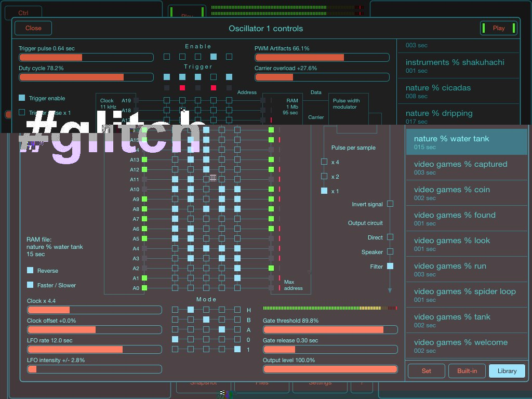Viewport: 532px width, 399px height.
Task: Enable the first box in the Enable row
Action: tap(167, 56)
